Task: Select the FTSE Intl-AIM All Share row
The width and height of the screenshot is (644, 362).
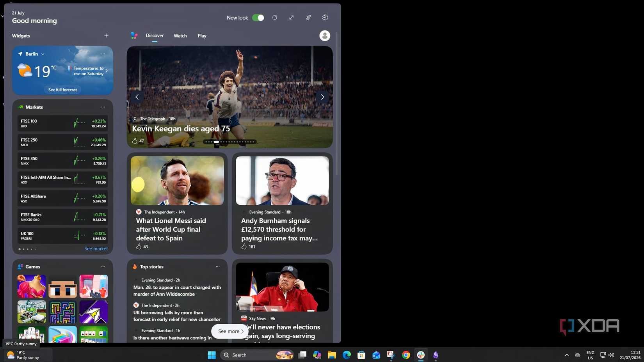Action: click(x=62, y=179)
